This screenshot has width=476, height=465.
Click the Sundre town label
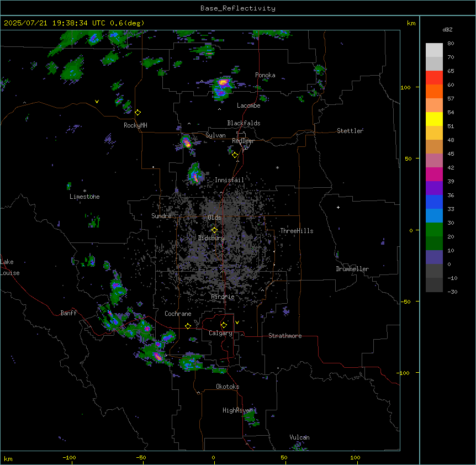coord(161,216)
